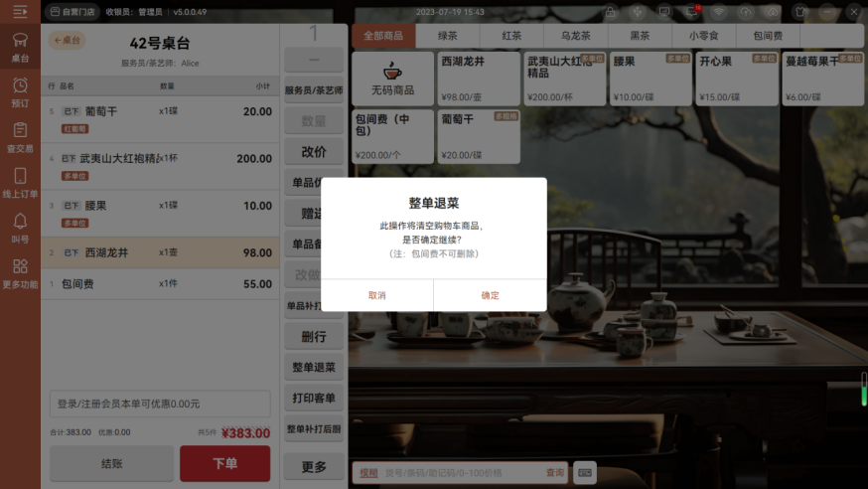868x489 pixels.
Task: Open 查交易 transaction clipboard icon
Action: tap(20, 137)
